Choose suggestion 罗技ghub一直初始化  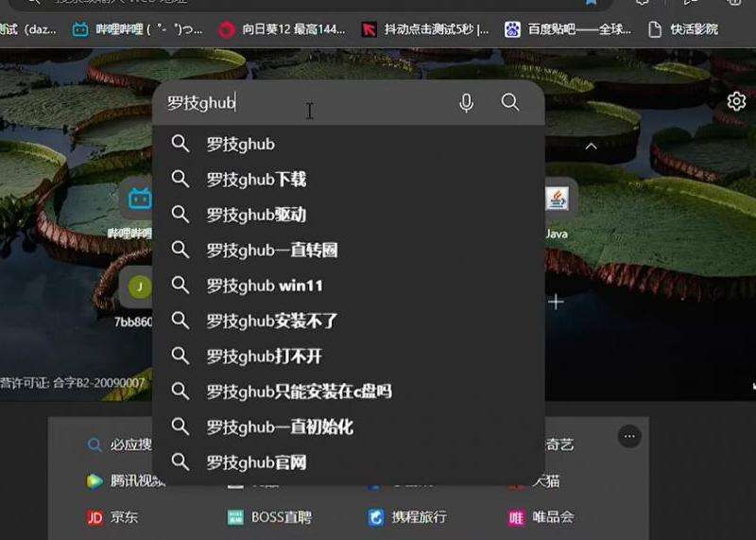click(349, 427)
